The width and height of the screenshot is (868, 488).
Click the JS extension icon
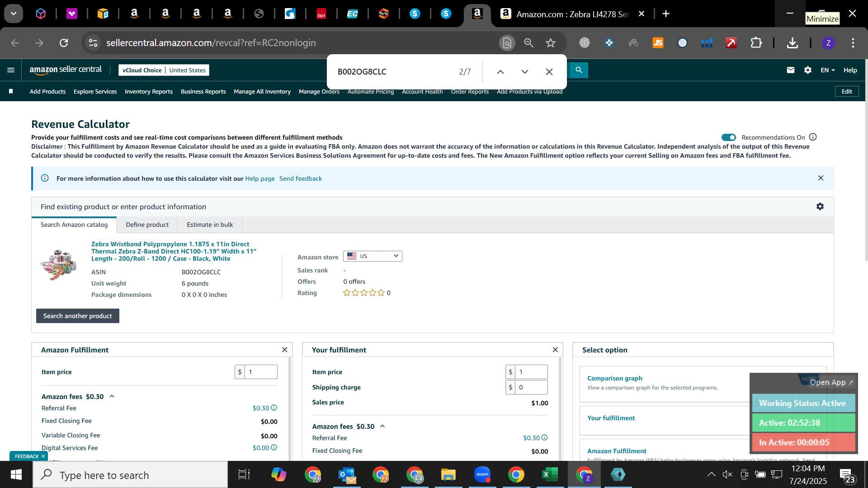[x=658, y=43]
